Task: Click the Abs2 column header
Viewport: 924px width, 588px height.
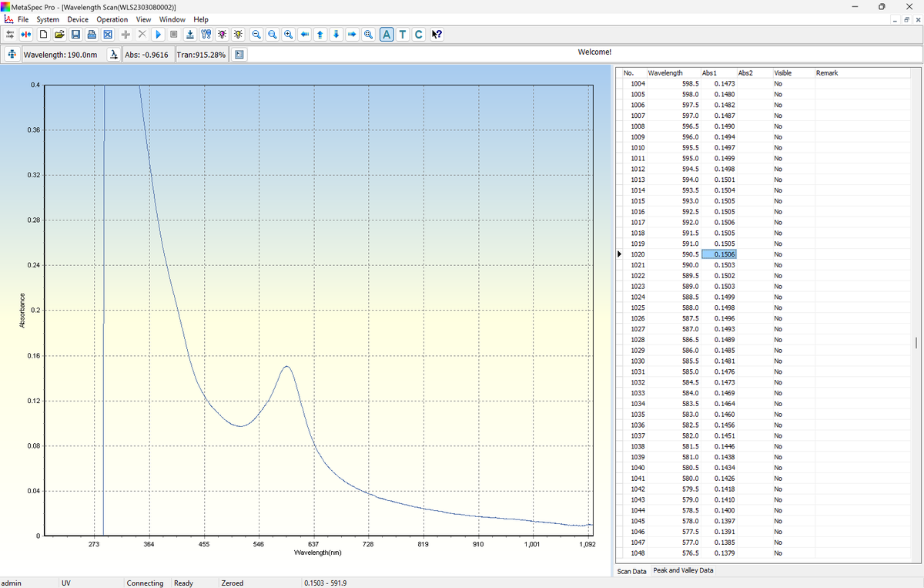Action: [754, 72]
